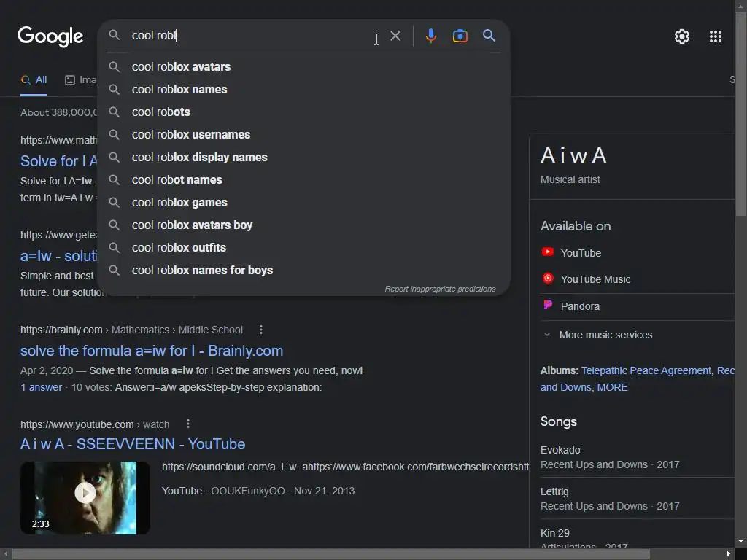Open YouTube in Available on list
Image resolution: width=747 pixels, height=560 pixels.
pyautogui.click(x=581, y=253)
